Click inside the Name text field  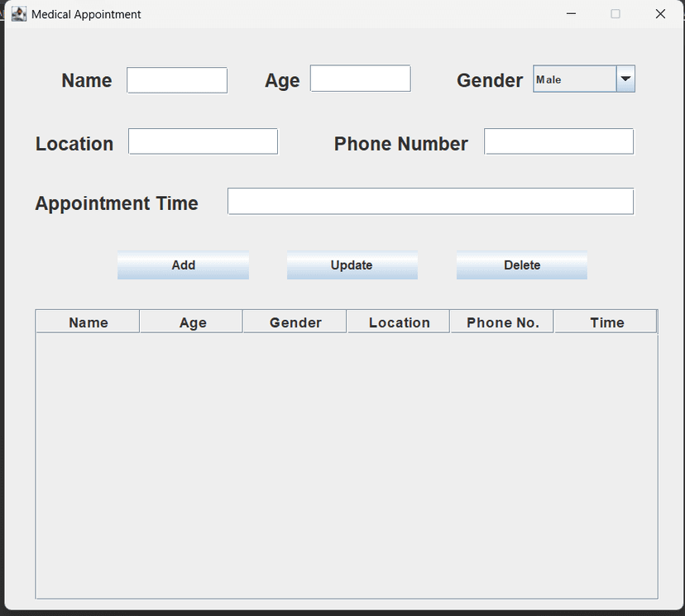click(176, 79)
